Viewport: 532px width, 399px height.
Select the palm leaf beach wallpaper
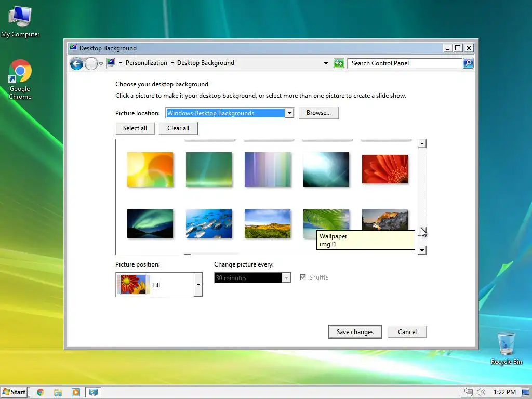coord(326,220)
